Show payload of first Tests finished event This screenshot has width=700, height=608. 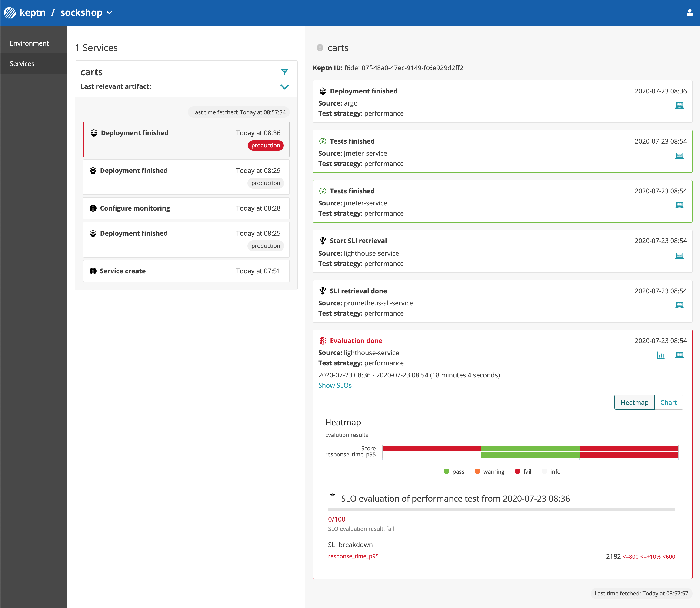(679, 156)
